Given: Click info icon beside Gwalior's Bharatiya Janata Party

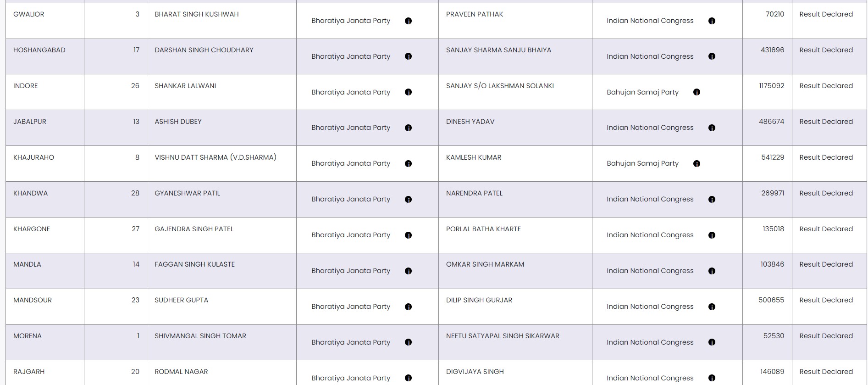Looking at the screenshot, I should point(408,21).
